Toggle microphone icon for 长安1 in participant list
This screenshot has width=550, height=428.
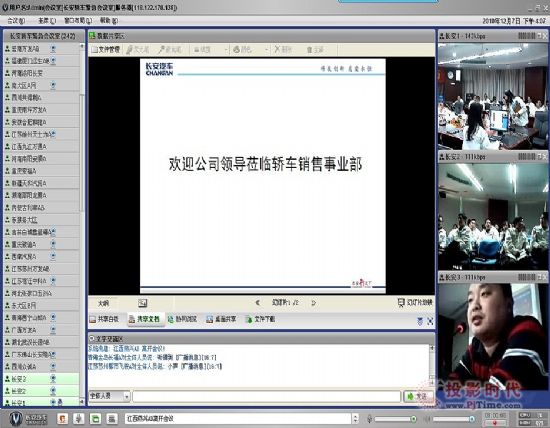(60, 402)
